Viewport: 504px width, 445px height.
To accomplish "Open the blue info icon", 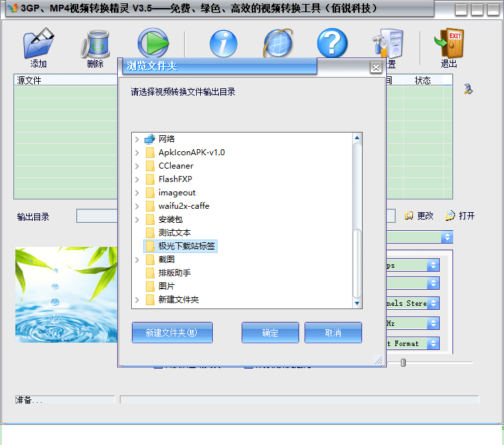I will coord(224,44).
